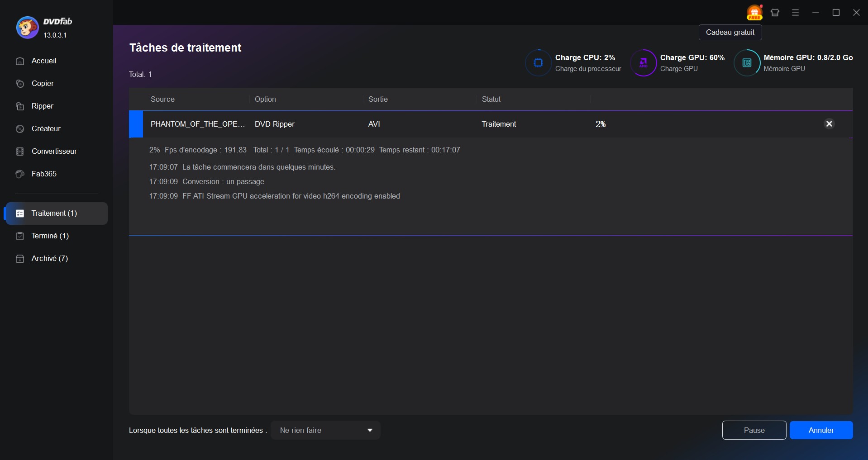868x460 pixels.
Task: Click the 2% progress value in row
Action: (x=601, y=124)
